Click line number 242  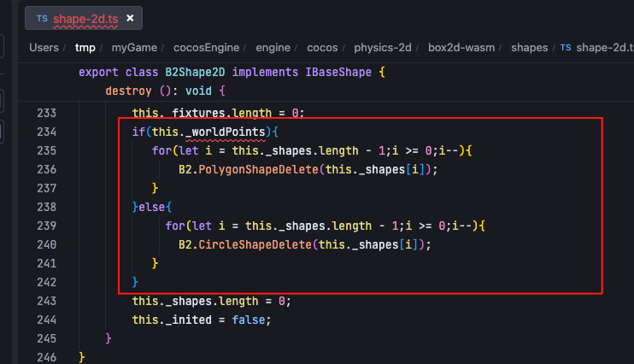click(x=46, y=282)
